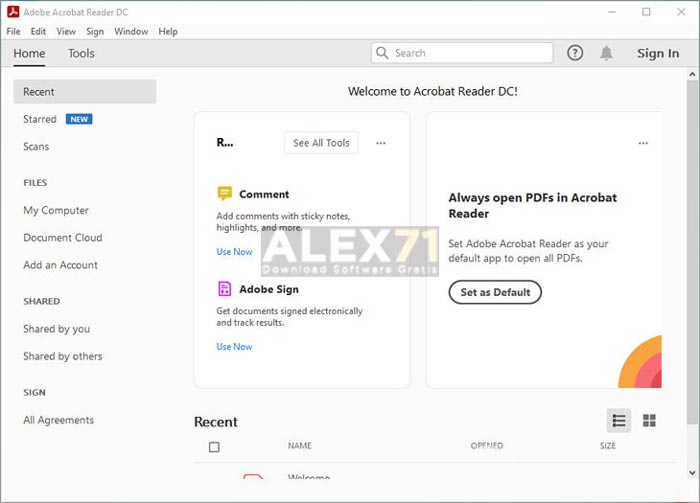
Task: Click scrollbar down arrow
Action: [692, 473]
